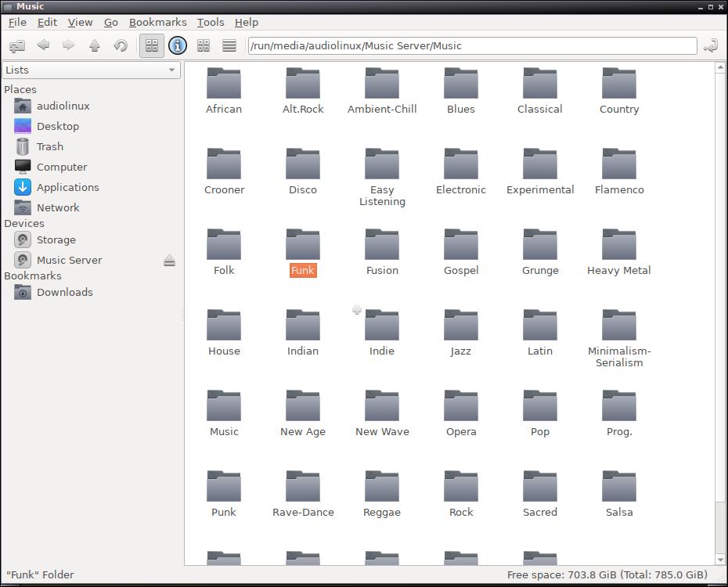Click the scrollbar up arrow
The image size is (728, 587).
click(720, 68)
